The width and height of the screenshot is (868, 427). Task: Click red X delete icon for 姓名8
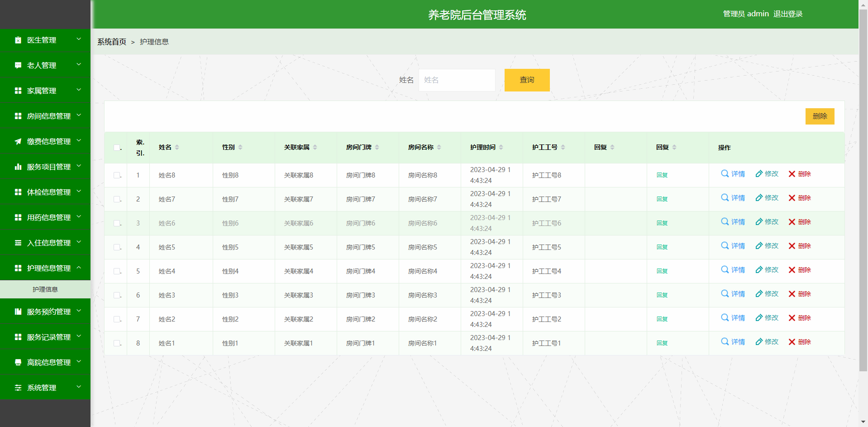point(792,174)
